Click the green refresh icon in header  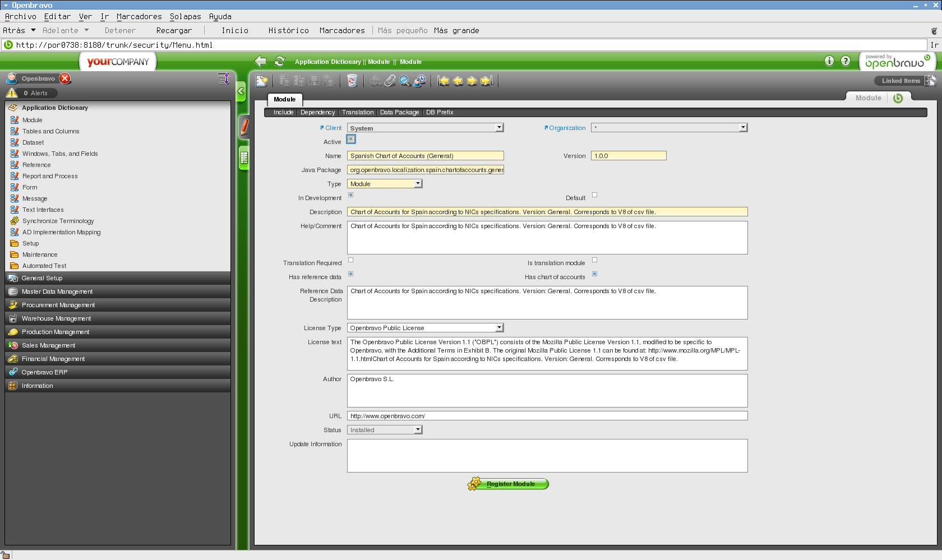click(279, 62)
